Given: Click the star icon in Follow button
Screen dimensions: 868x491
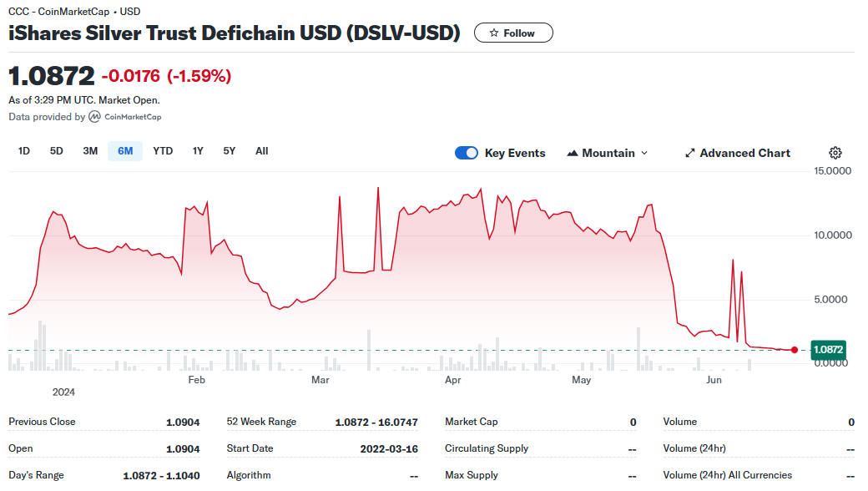Looking at the screenshot, I should coord(494,33).
